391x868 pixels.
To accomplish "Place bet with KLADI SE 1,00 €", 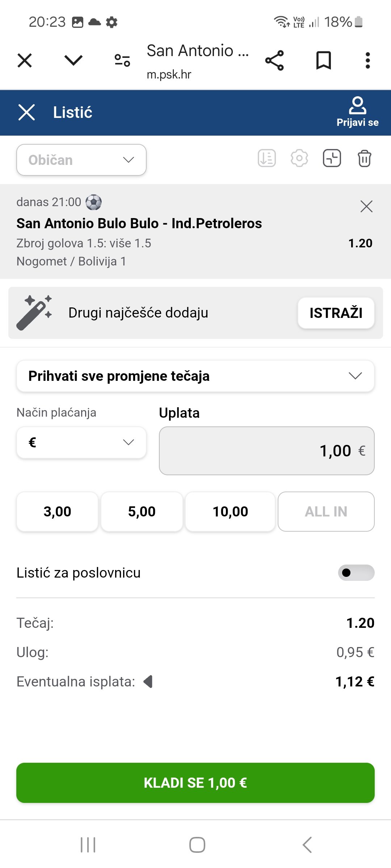I will [195, 783].
